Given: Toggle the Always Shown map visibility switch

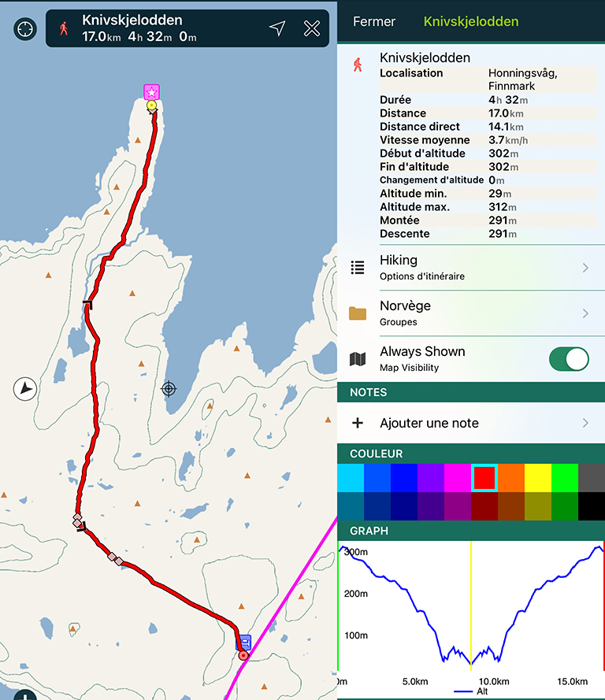Looking at the screenshot, I should click(568, 359).
